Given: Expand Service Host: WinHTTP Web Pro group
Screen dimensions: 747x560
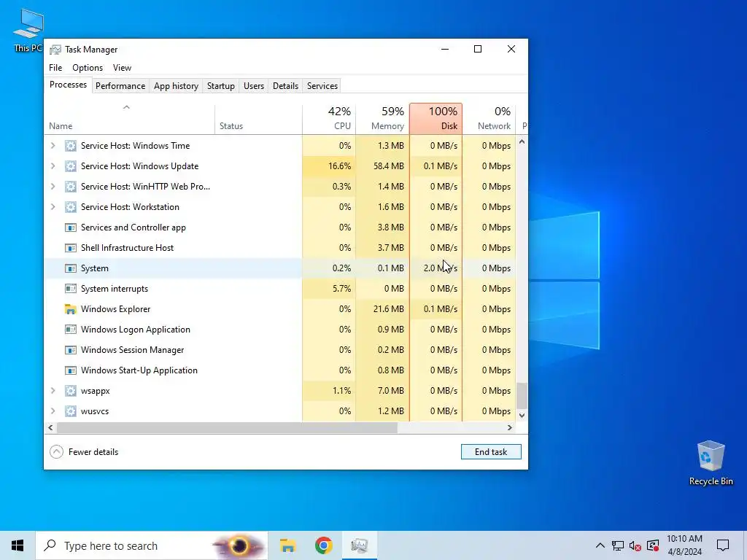Looking at the screenshot, I should pyautogui.click(x=53, y=187).
